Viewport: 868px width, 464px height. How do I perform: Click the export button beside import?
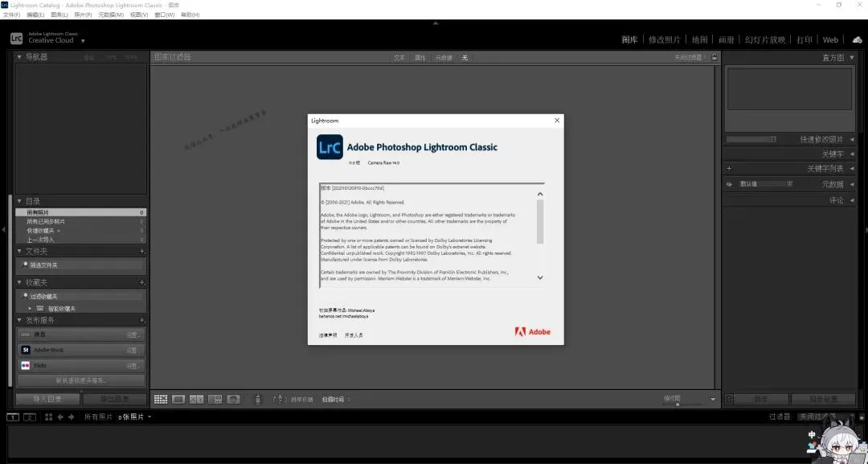pyautogui.click(x=115, y=399)
